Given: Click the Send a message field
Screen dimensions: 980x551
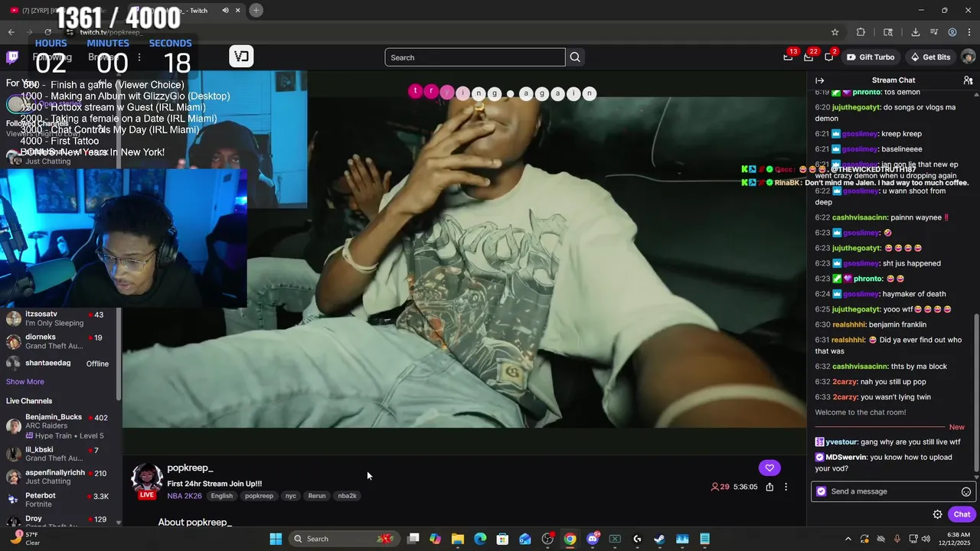Looking at the screenshot, I should tap(892, 491).
